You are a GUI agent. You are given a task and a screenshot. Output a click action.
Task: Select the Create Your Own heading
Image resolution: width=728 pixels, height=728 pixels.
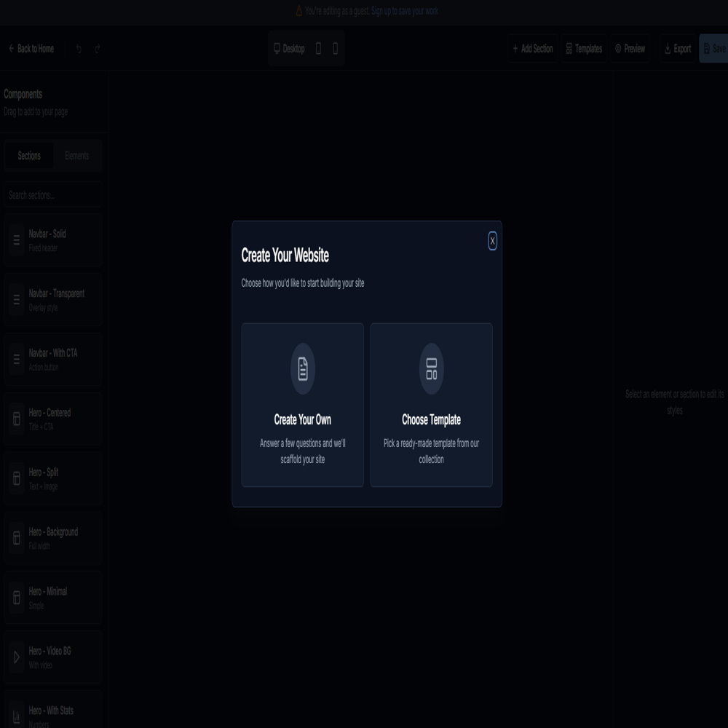(x=302, y=420)
